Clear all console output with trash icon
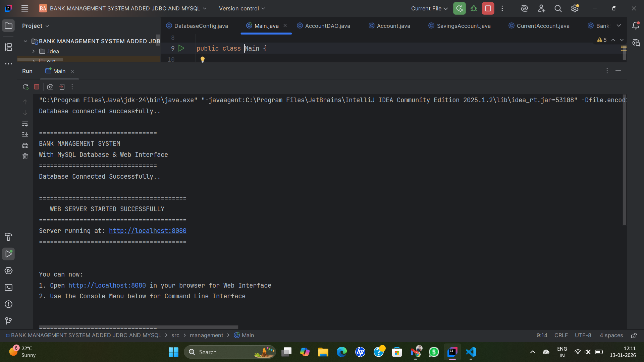644x362 pixels. coord(25,157)
